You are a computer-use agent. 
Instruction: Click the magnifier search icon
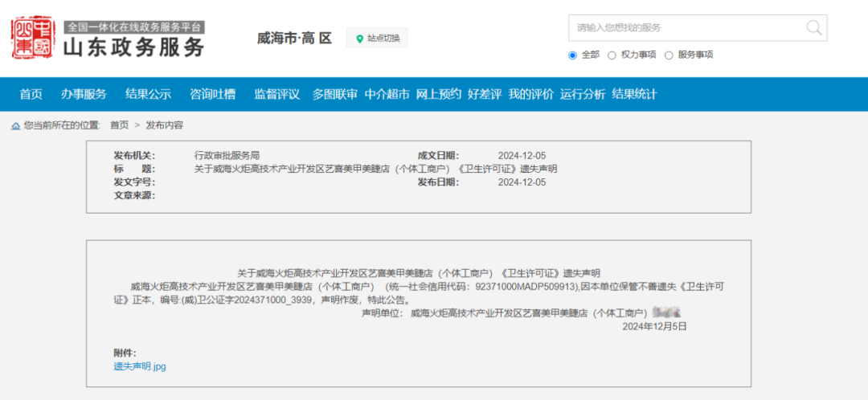pos(813,28)
